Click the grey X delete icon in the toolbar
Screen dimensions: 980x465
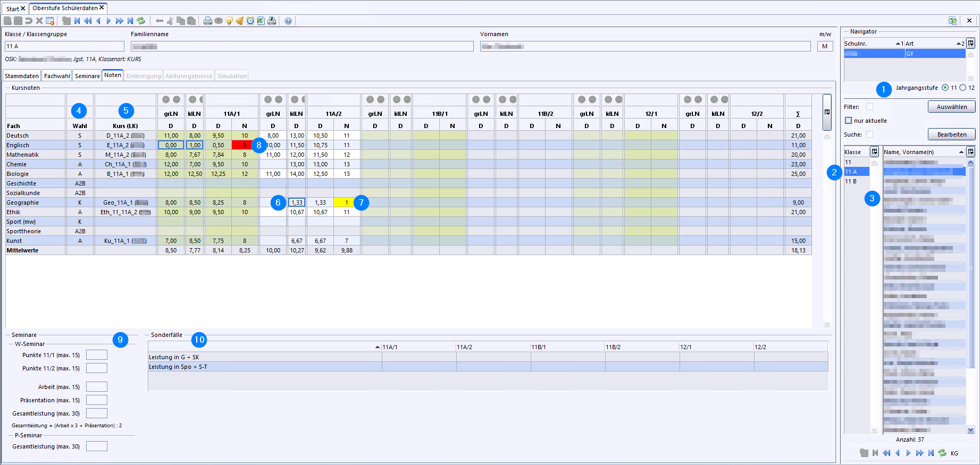39,21
